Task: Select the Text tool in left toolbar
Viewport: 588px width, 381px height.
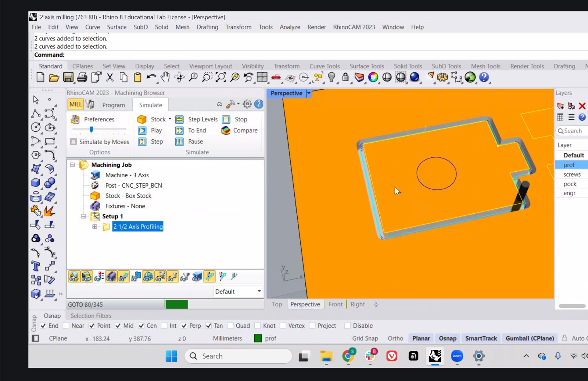Action: pos(36,266)
